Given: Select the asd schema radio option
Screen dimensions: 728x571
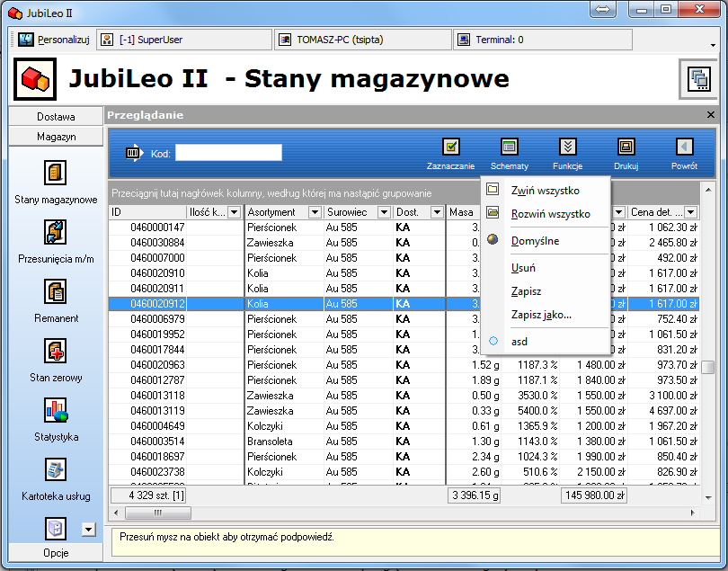Looking at the screenshot, I should [493, 341].
